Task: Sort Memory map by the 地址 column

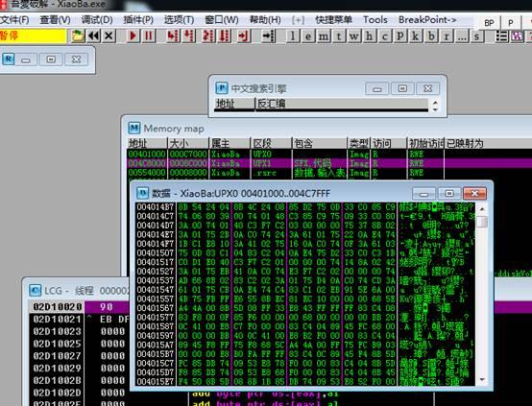Action: 147,143
